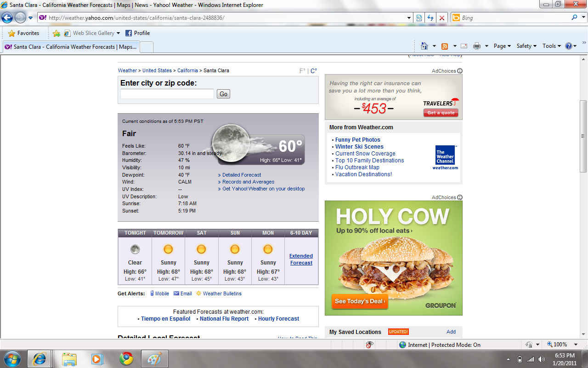Screen dimensions: 588x368
Task: Click the Home icon in command bar
Action: click(x=424, y=46)
